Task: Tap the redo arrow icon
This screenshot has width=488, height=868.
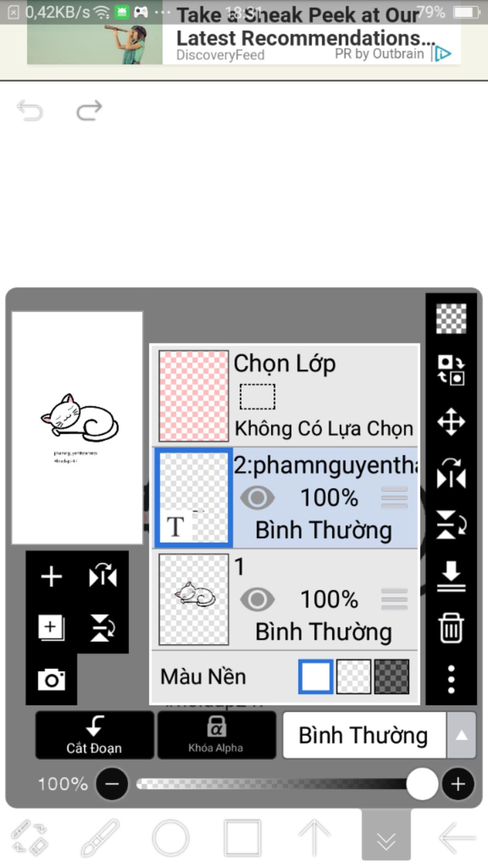Action: [x=89, y=110]
